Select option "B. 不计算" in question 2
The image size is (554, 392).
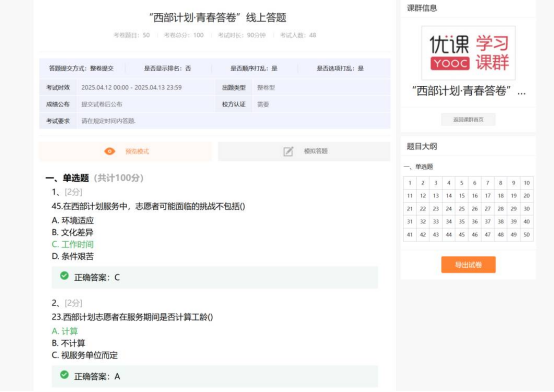pyautogui.click(x=69, y=343)
